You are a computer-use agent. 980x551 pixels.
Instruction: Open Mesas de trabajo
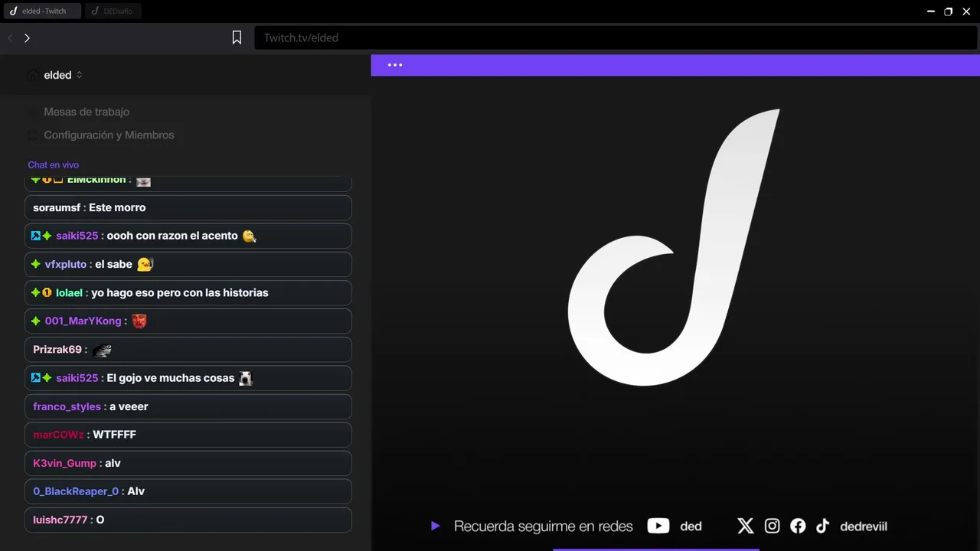[x=87, y=112]
